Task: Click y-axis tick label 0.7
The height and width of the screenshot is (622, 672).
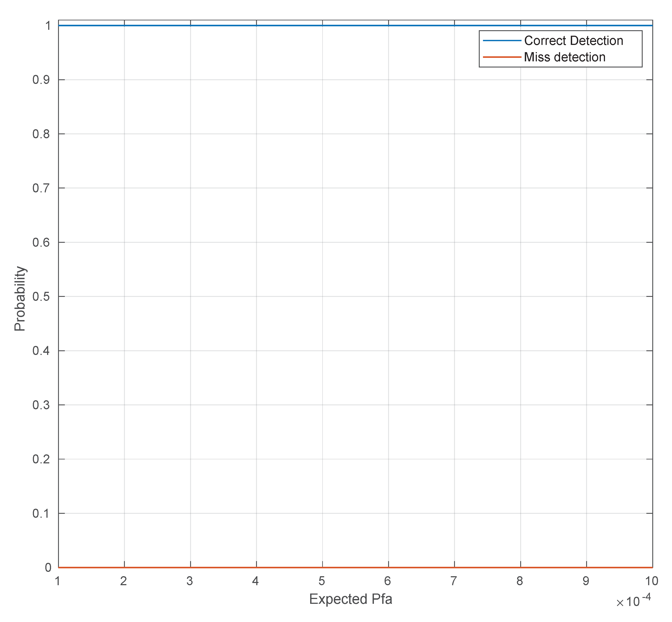Action: pos(41,188)
